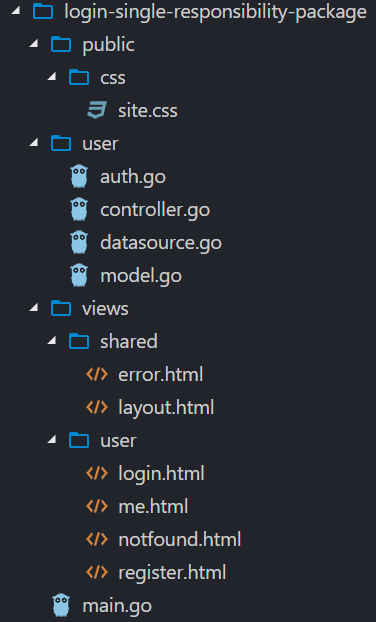Collapse the views folder arrow
Screen dimensions: 376x622
[x=34, y=308]
